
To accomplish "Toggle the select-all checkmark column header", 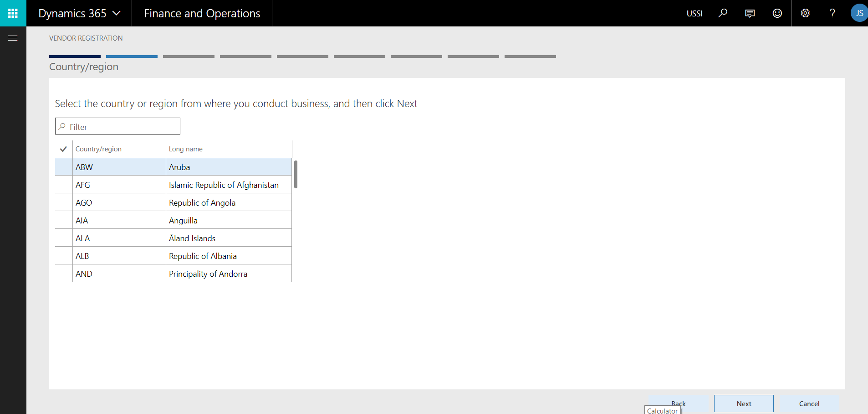I will 63,149.
